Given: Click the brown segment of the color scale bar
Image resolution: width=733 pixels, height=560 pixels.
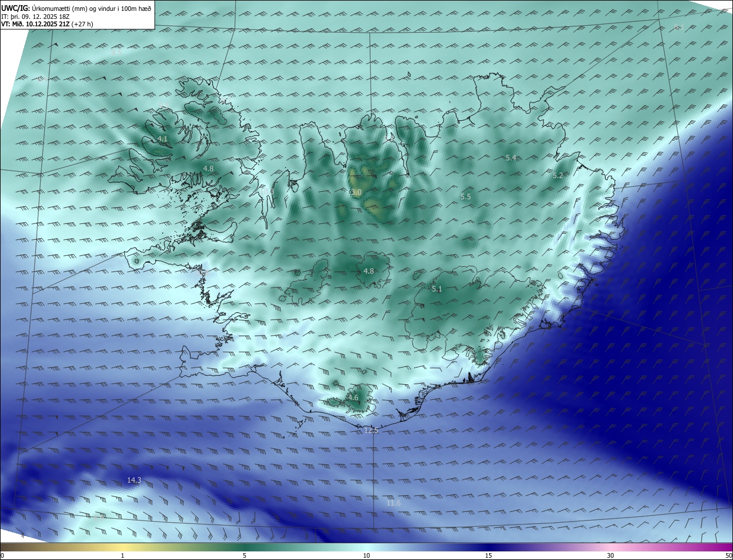Looking at the screenshot, I should point(23,547).
